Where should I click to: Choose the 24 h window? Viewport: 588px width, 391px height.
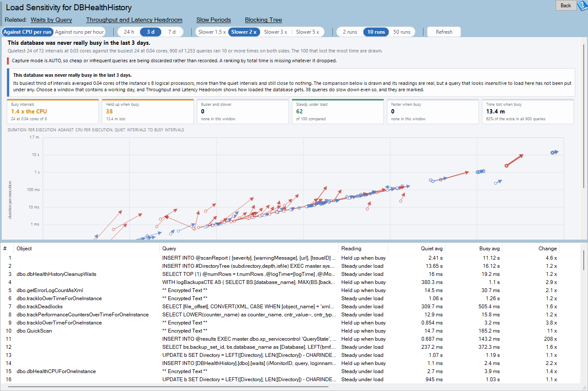129,32
